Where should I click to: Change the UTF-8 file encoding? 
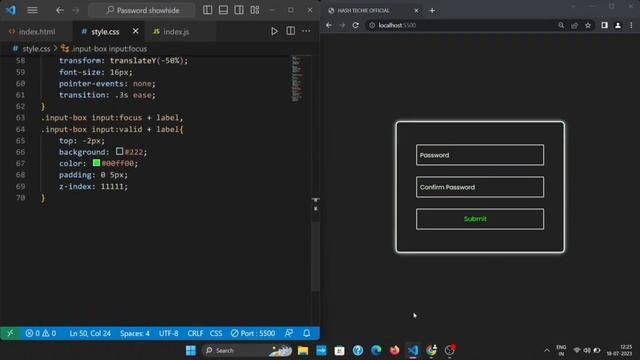point(169,333)
